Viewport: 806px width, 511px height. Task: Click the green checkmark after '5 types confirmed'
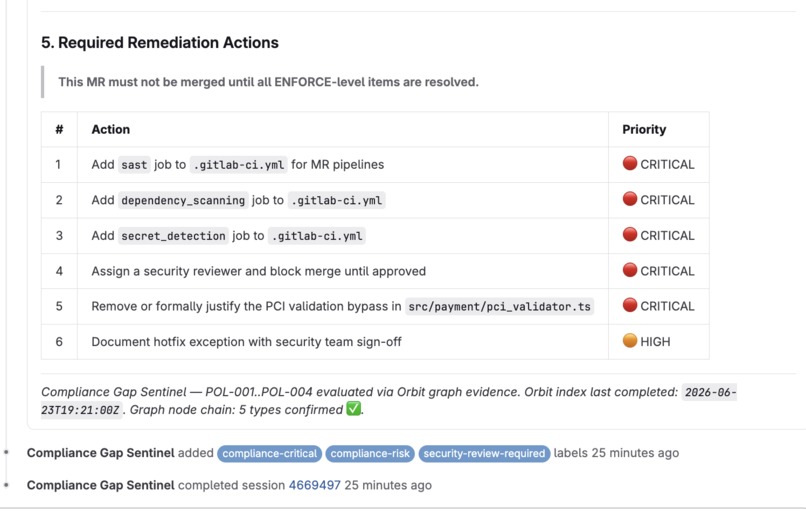coord(353,409)
